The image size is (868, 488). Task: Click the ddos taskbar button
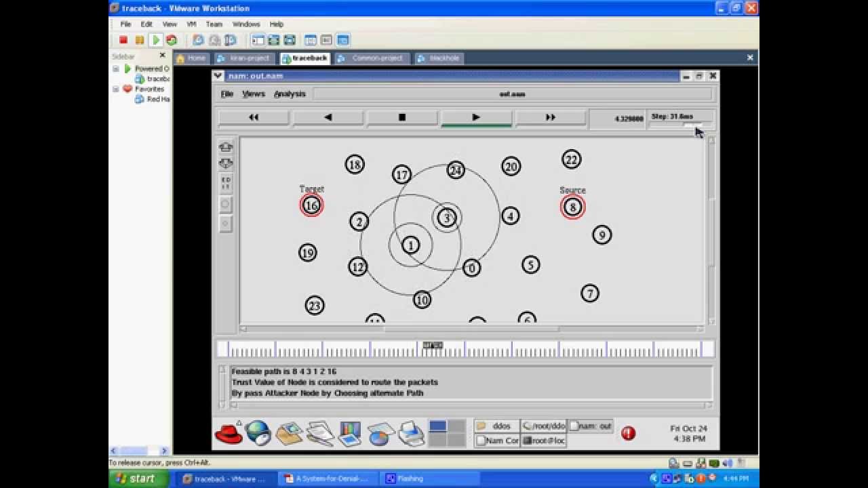[497, 426]
